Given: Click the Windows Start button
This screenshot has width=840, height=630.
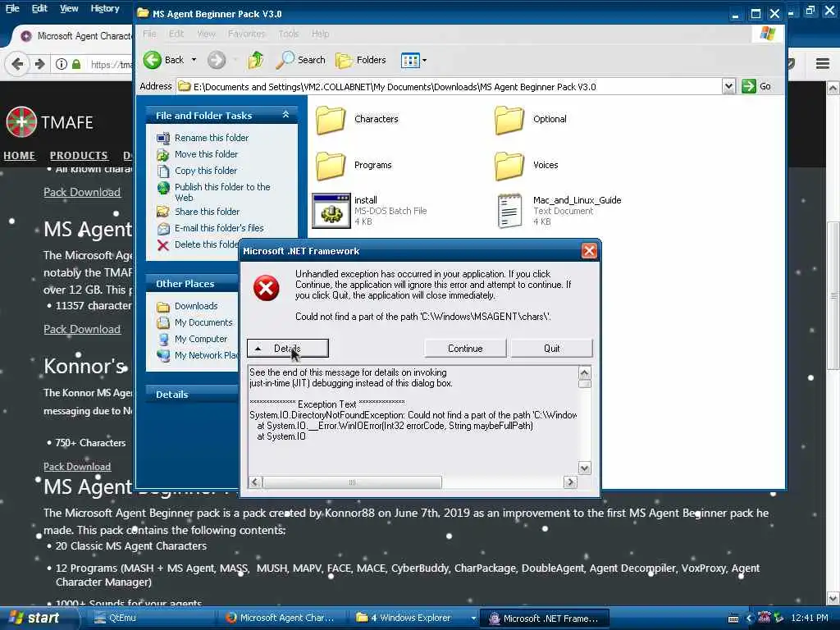Looking at the screenshot, I should coord(34,619).
